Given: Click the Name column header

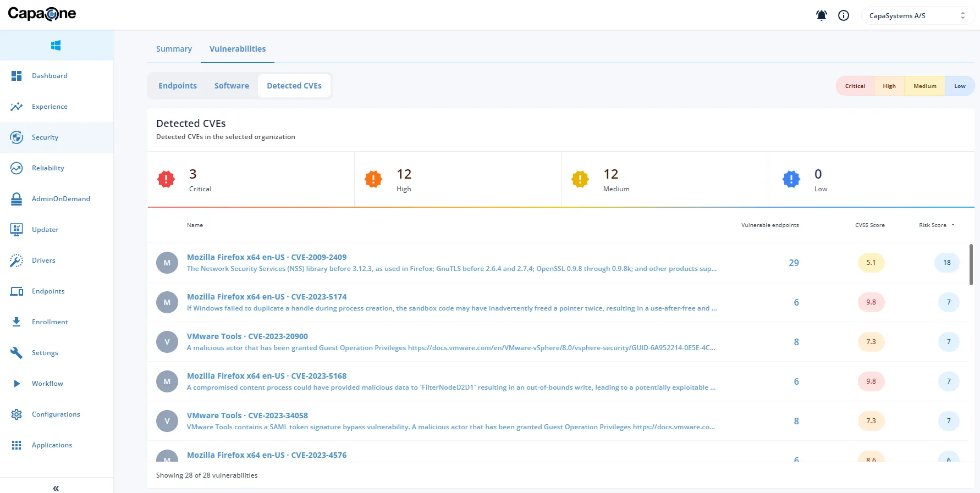Looking at the screenshot, I should click(195, 225).
